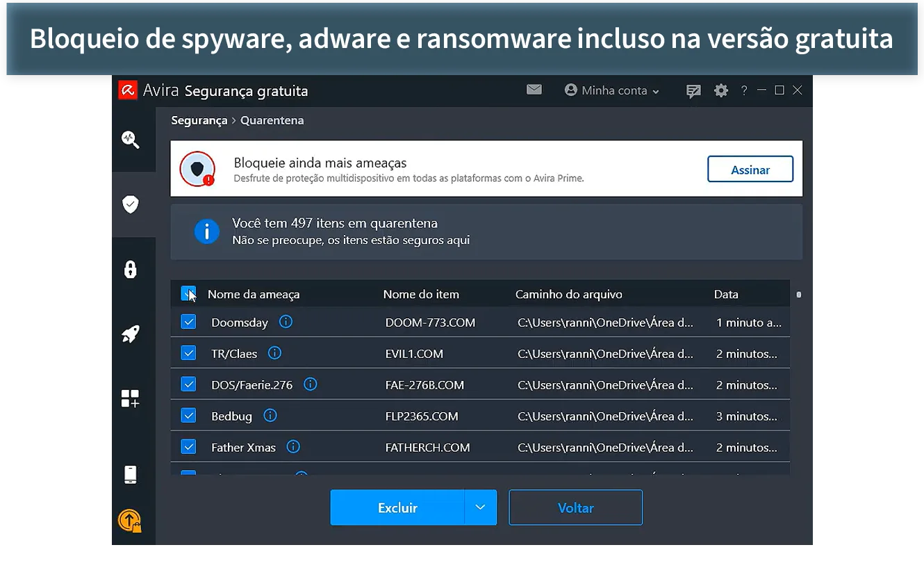Open the add-modules squares sidebar icon
The width and height of the screenshot is (924, 577).
(x=131, y=398)
